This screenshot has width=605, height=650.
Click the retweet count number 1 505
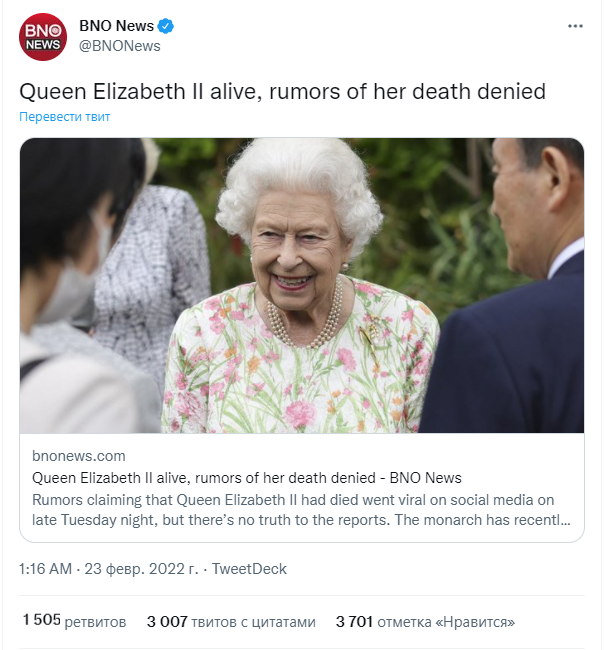tap(41, 621)
